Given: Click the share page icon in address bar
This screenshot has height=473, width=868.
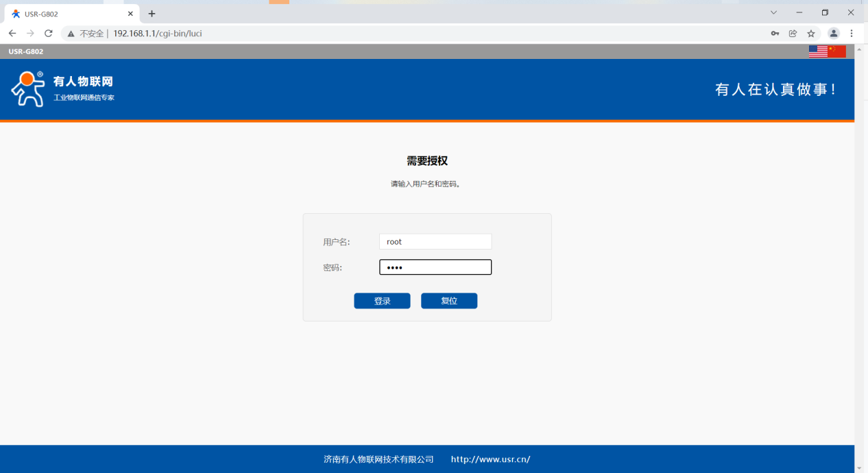Looking at the screenshot, I should 793,34.
